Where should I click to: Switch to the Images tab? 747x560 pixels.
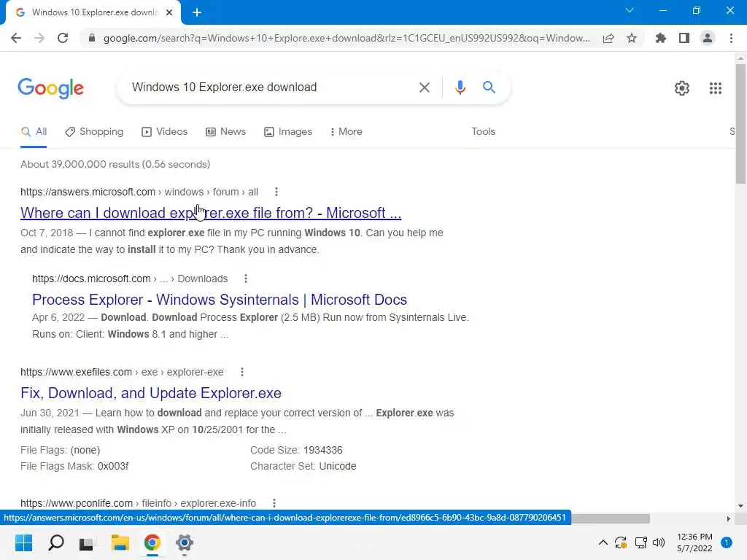(x=288, y=132)
